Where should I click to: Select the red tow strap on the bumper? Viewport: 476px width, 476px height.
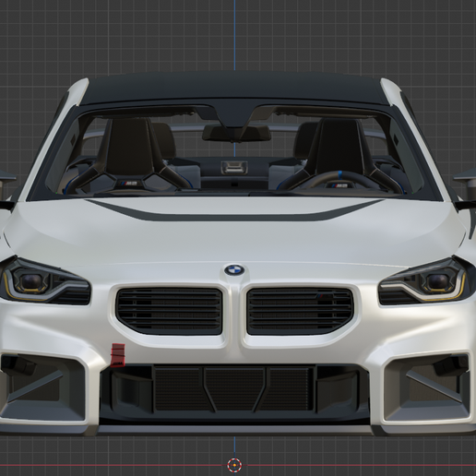tap(118, 355)
